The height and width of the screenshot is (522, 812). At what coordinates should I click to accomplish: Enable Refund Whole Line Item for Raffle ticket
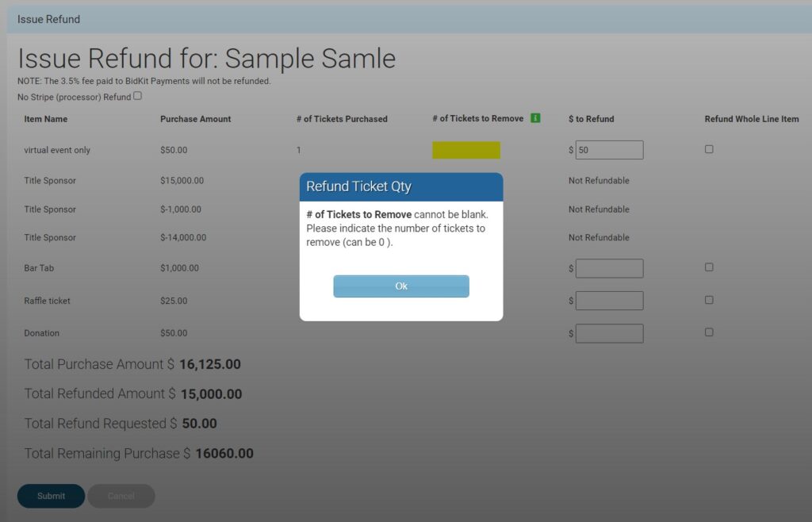point(709,300)
